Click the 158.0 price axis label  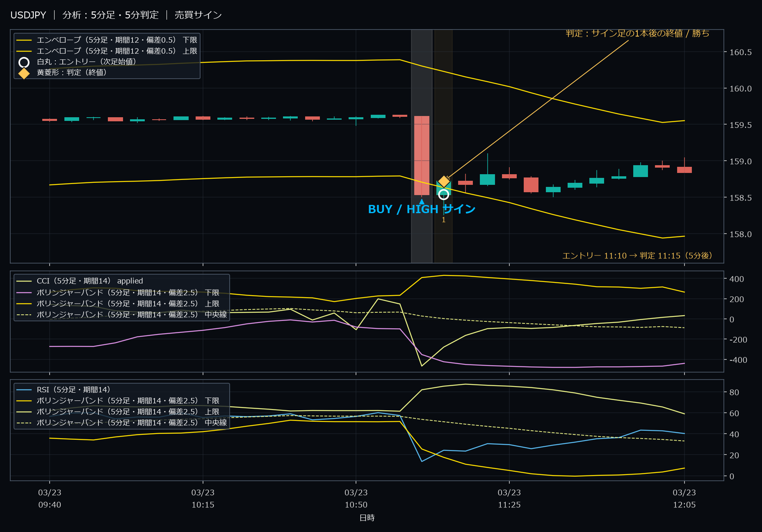coord(741,234)
